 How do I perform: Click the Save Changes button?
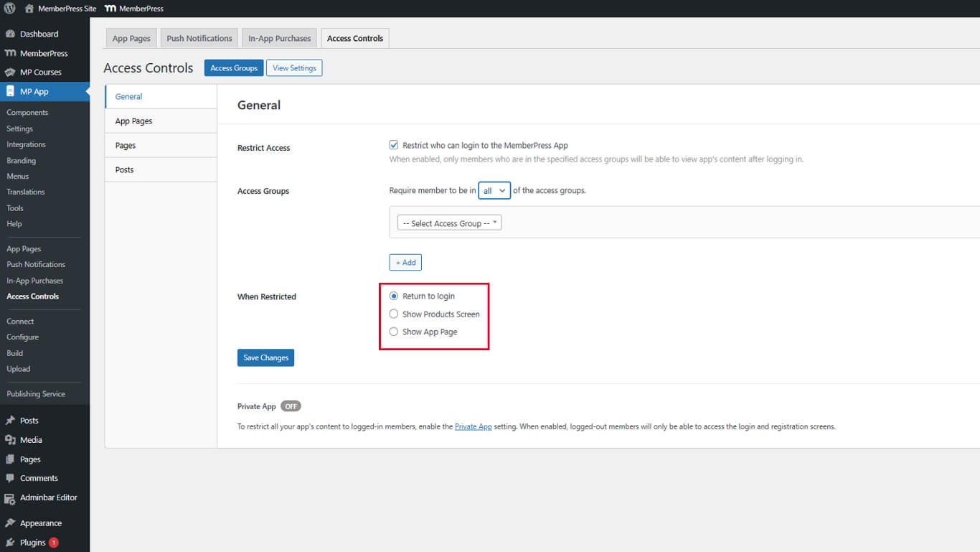(x=265, y=357)
